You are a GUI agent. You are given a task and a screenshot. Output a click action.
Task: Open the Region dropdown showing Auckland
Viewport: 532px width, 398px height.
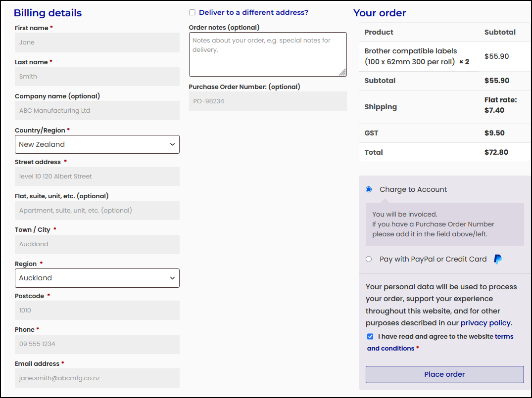[97, 278]
